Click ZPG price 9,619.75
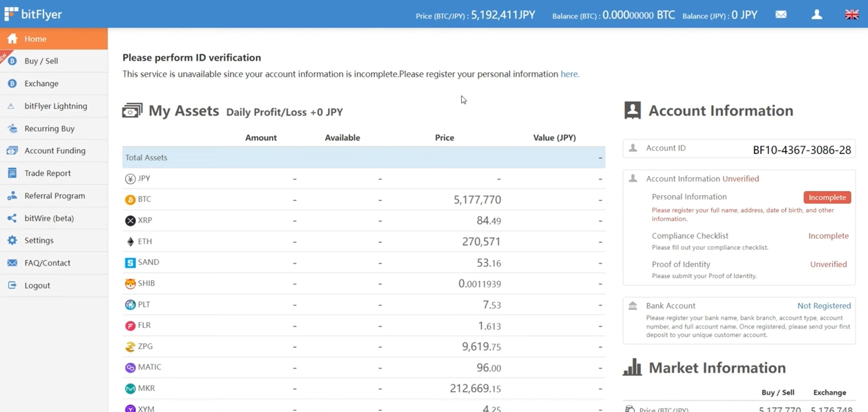868x412 pixels. coord(481,346)
